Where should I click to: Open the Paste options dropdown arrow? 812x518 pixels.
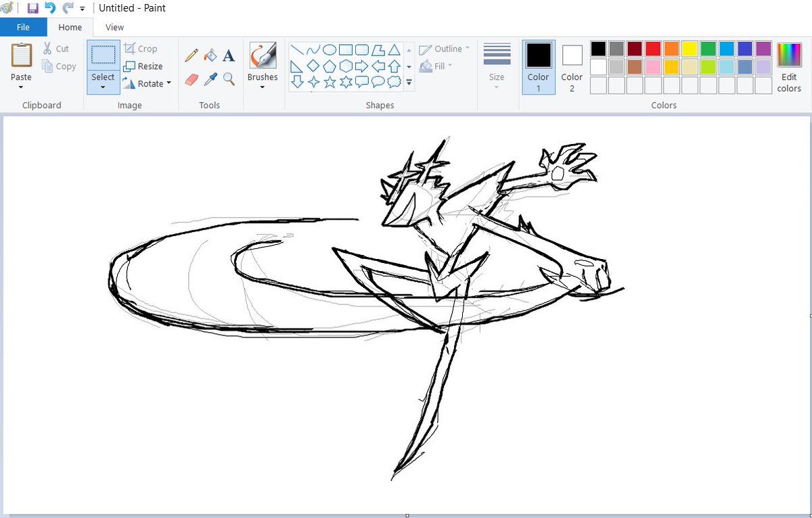pyautogui.click(x=21, y=87)
